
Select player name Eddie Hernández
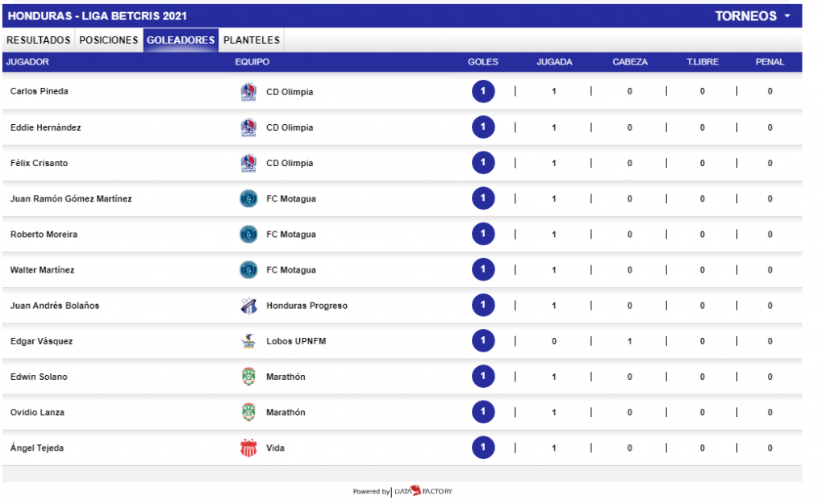tap(46, 127)
